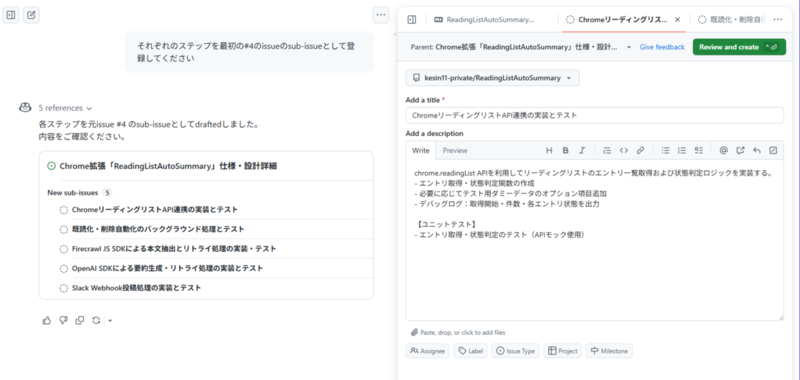Insert an unordered bullet list
This screenshot has height=380, width=800.
point(665,150)
